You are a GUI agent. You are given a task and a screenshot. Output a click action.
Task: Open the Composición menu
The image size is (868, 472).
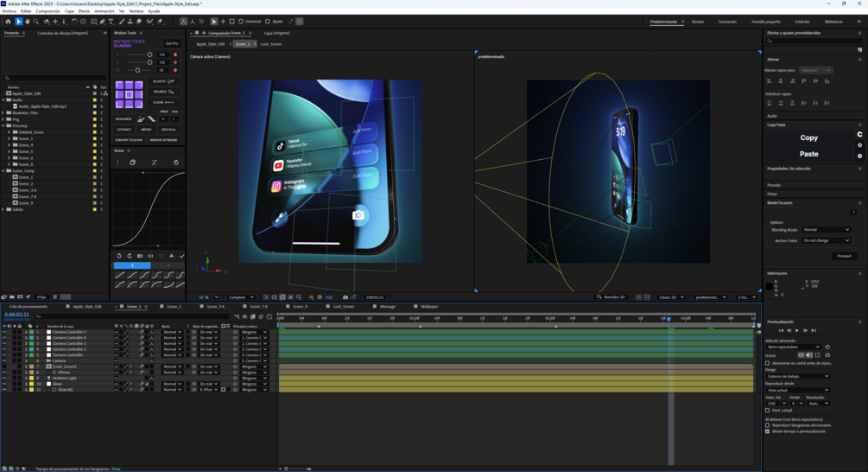point(48,11)
